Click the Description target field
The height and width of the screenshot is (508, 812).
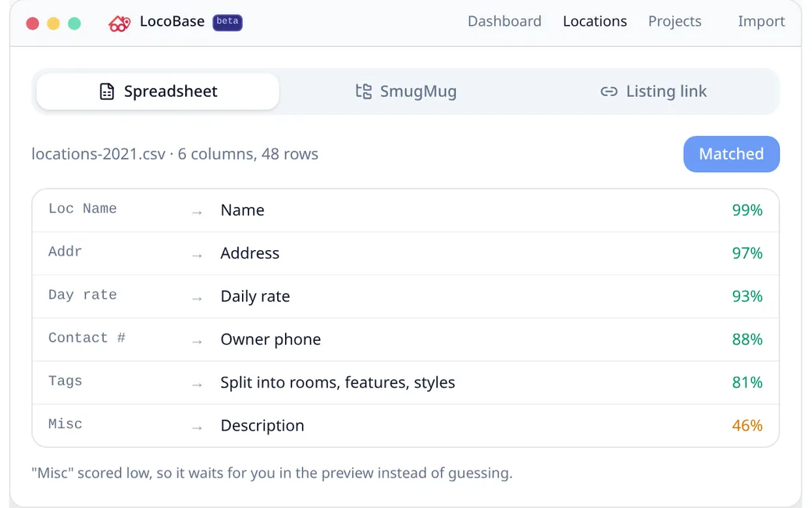click(262, 425)
